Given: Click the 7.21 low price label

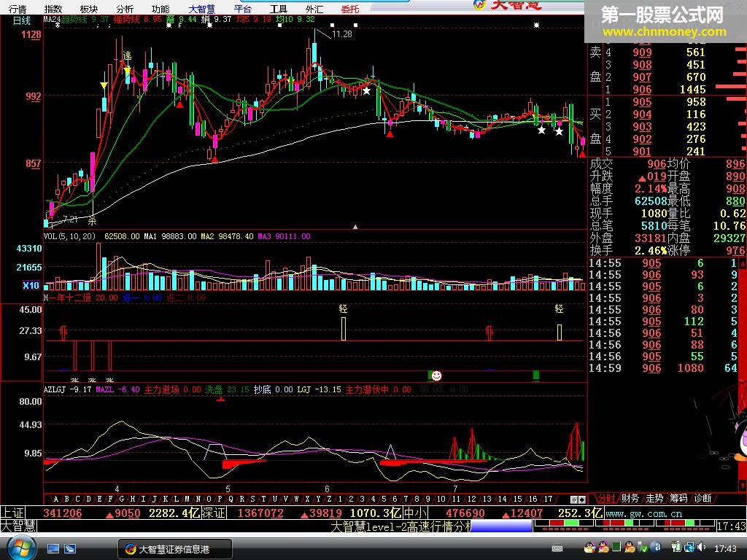Looking at the screenshot, I should tap(69, 219).
